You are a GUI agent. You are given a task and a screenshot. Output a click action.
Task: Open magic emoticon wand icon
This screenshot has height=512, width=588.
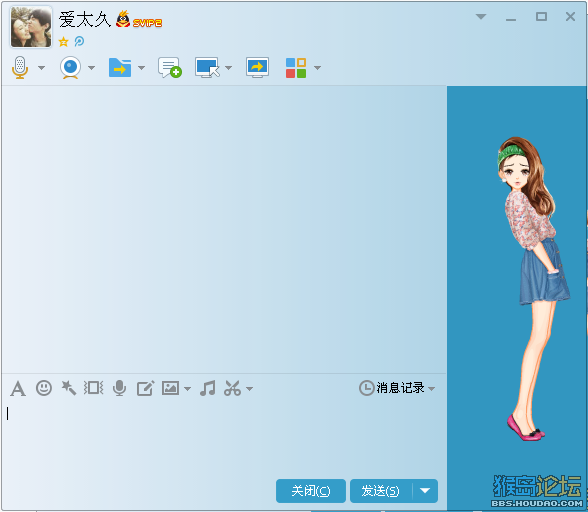click(69, 388)
